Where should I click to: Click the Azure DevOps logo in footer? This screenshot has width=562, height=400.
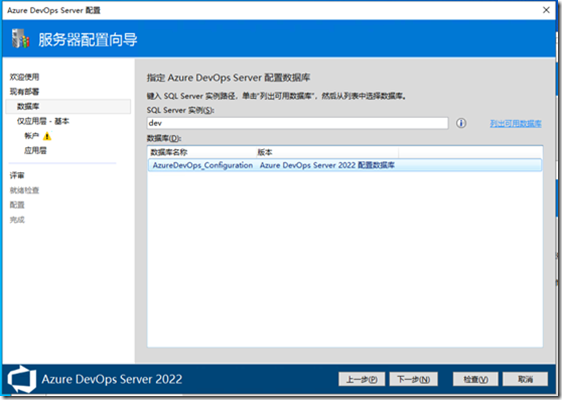[22, 379]
